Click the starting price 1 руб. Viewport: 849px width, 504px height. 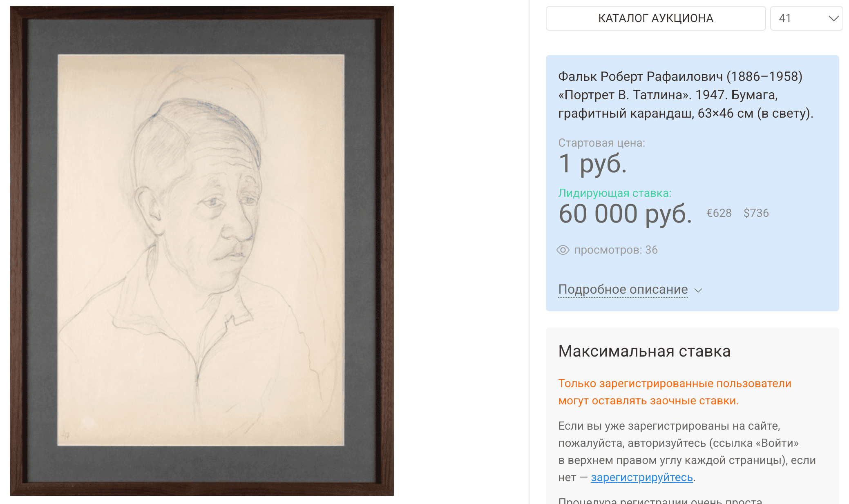(592, 163)
